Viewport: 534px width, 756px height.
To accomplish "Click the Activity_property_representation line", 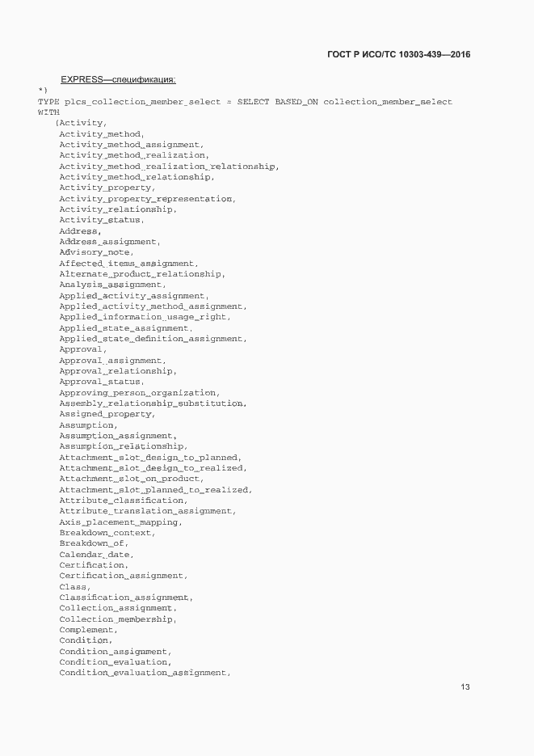I will (x=147, y=199).
